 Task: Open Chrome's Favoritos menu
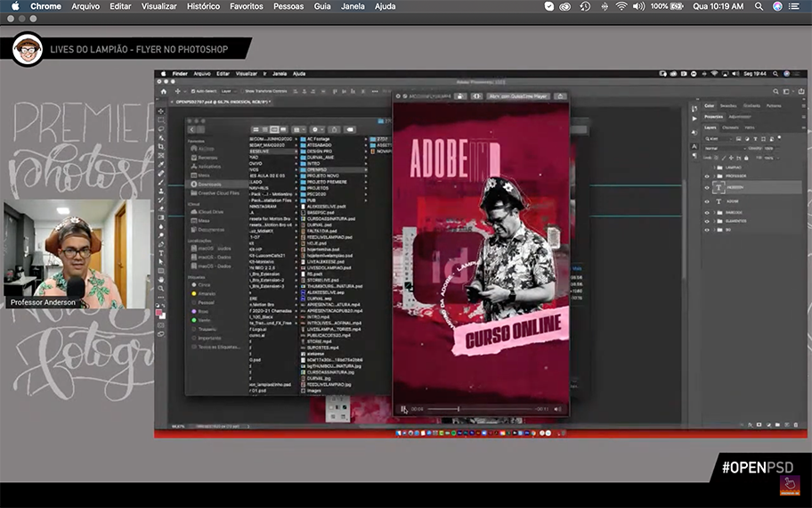[x=247, y=6]
